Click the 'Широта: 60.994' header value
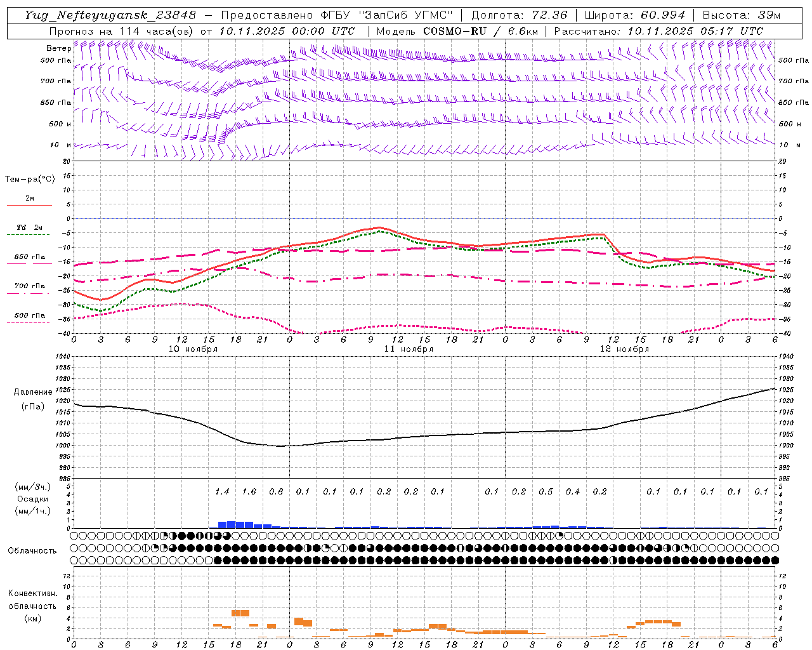This screenshot has width=812, height=650. pyautogui.click(x=634, y=15)
